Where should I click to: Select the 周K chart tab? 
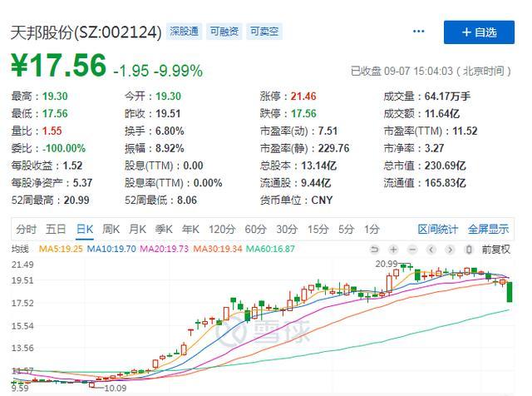pyautogui.click(x=111, y=230)
